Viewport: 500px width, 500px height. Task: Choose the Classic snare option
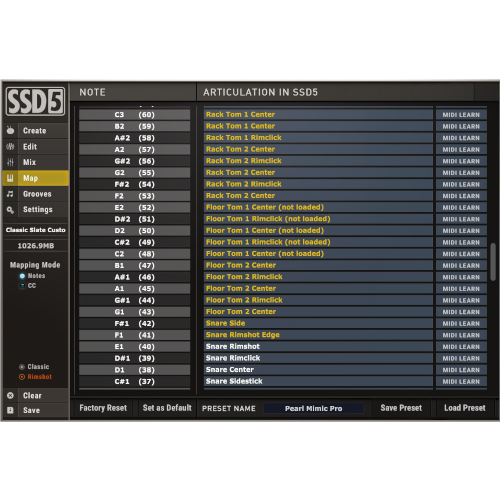click(x=34, y=367)
